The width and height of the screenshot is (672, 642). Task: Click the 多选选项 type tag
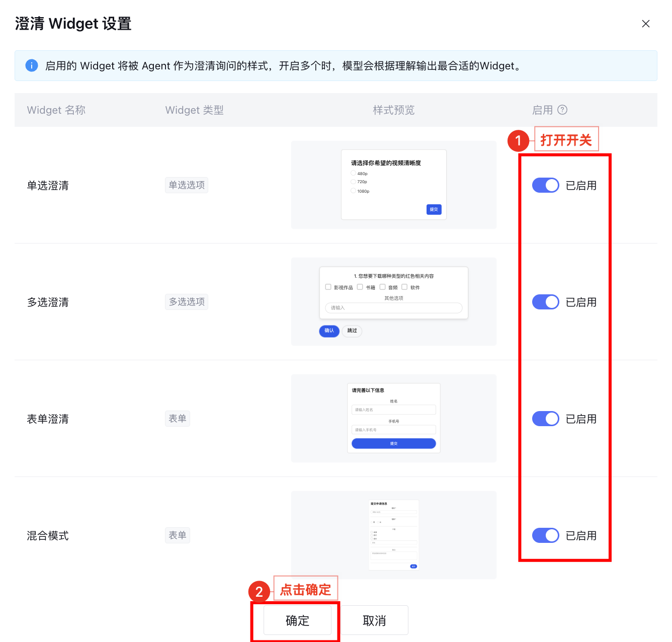coord(187,302)
